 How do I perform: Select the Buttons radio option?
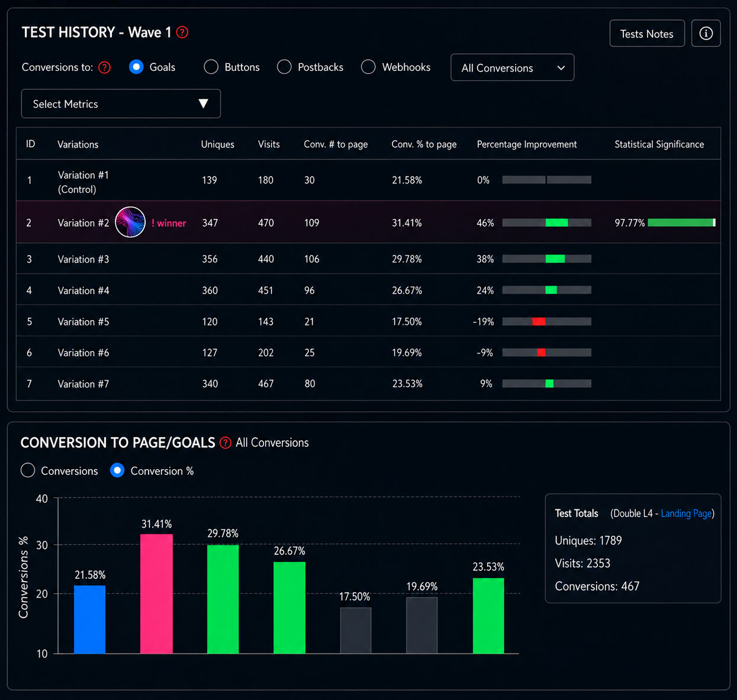211,67
